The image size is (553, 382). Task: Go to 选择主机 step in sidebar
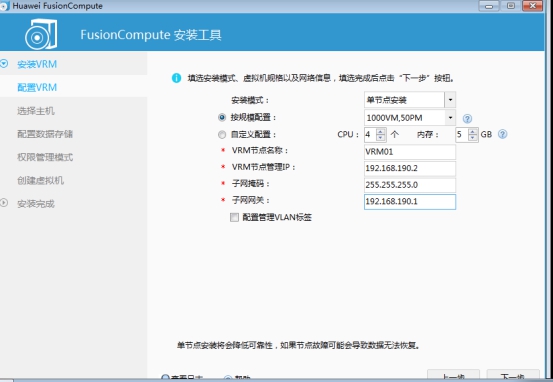[36, 111]
